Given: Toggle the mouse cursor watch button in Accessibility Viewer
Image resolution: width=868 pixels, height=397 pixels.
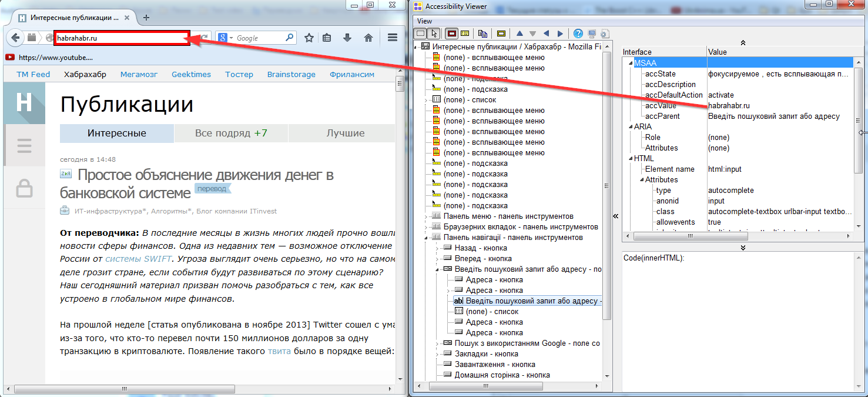Looking at the screenshot, I should 433,34.
